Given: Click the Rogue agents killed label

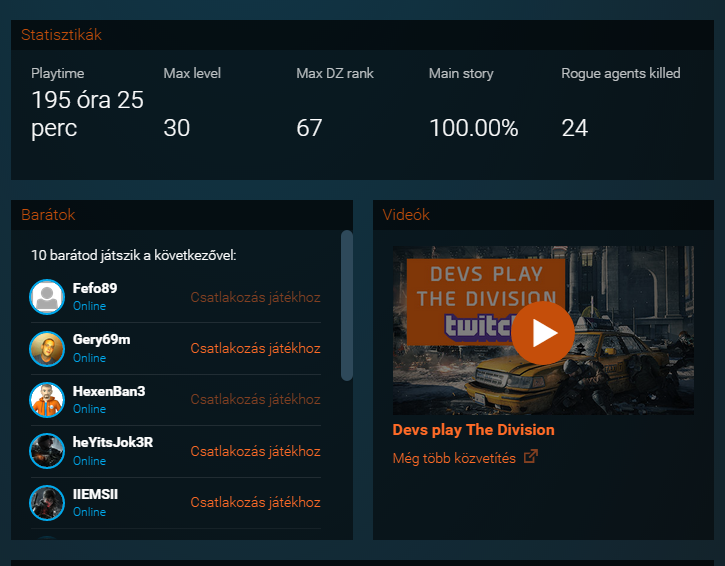Looking at the screenshot, I should (621, 74).
